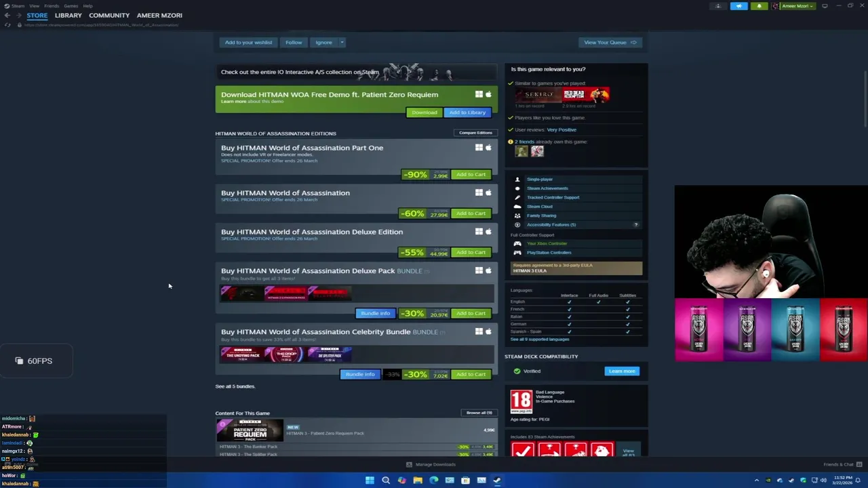The height and width of the screenshot is (488, 868).
Task: Click the Windows platform icon on the demo banner
Action: click(479, 94)
